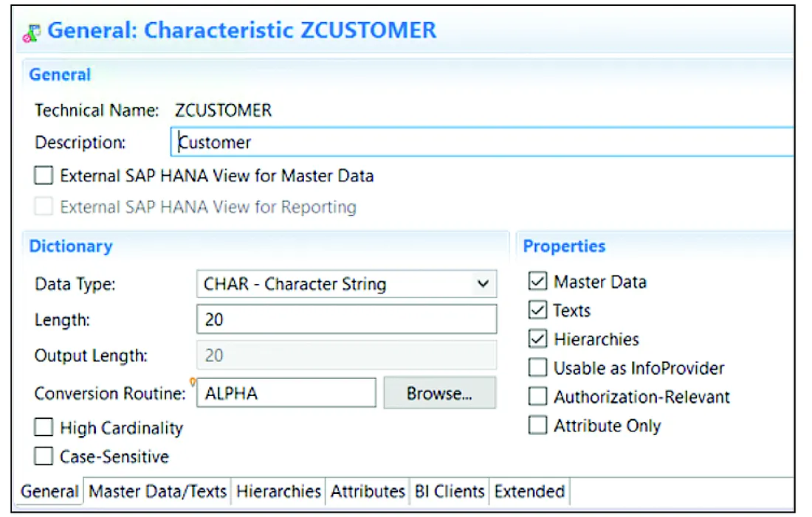Viewport: 812px width, 517px height.
Task: Uncheck the Master Data property
Action: [x=538, y=282]
